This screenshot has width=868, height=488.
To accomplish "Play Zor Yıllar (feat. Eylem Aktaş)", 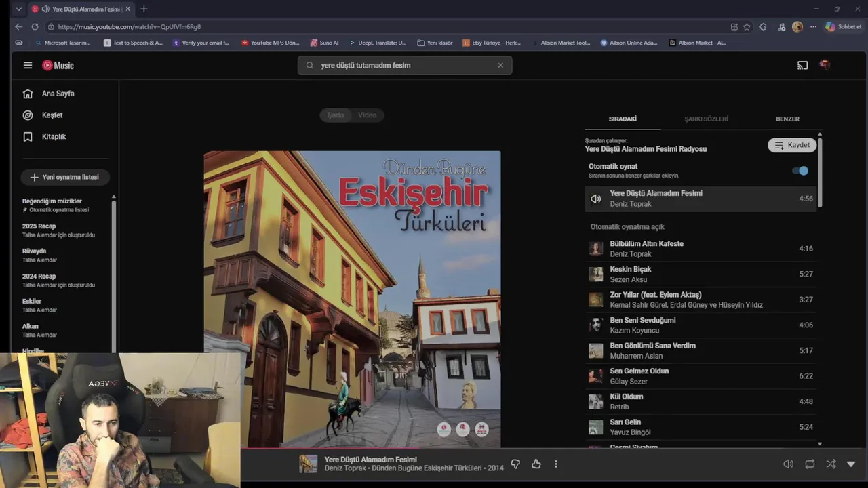I will (701, 300).
